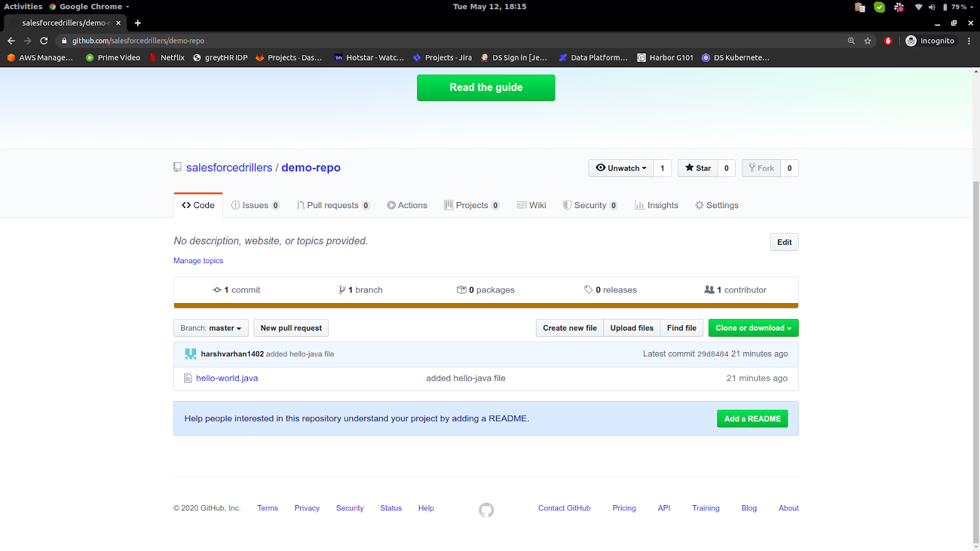Expand the Clone or download menu
Screen dimensions: 980x551
[x=753, y=328]
